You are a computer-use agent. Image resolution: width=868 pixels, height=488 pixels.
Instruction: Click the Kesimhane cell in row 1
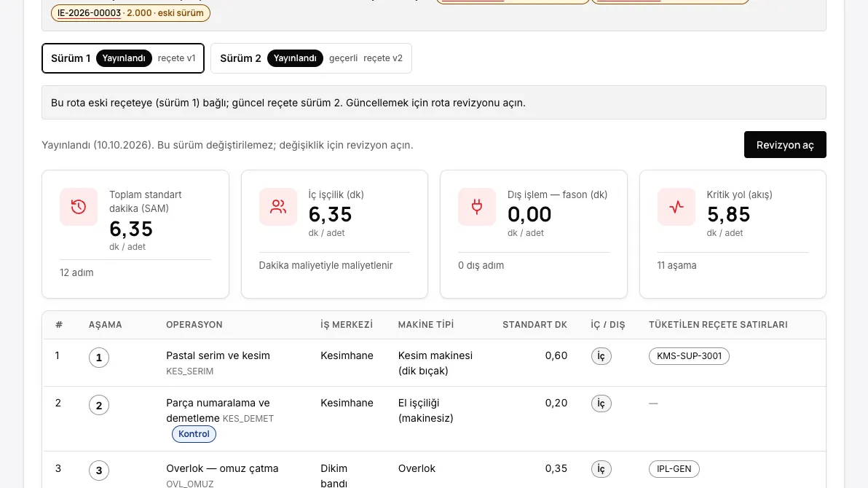coord(347,355)
